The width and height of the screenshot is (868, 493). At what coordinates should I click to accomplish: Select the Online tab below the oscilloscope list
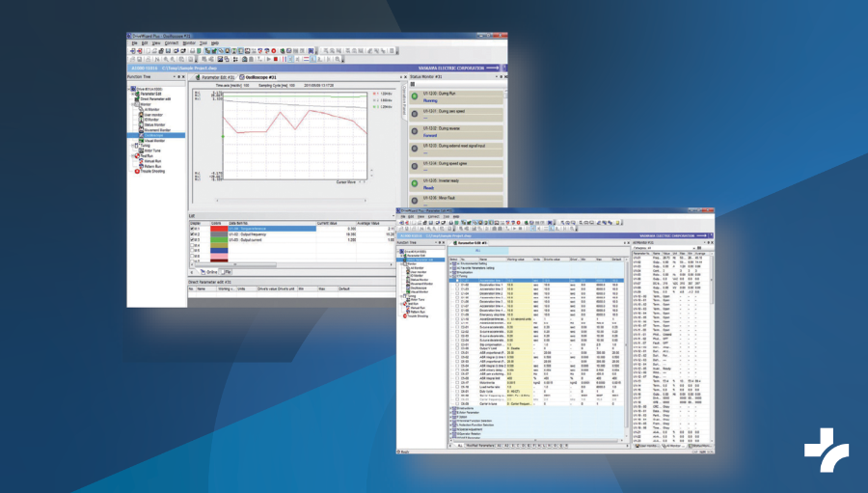click(x=208, y=272)
